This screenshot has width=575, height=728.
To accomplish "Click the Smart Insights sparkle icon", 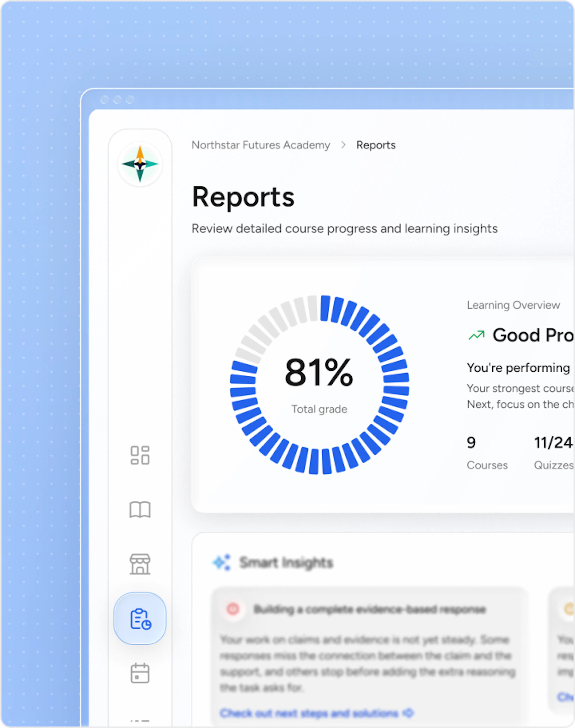I will (x=222, y=562).
